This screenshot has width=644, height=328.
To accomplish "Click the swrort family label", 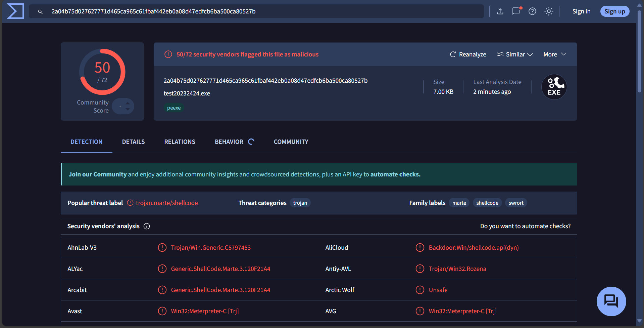I will click(516, 203).
